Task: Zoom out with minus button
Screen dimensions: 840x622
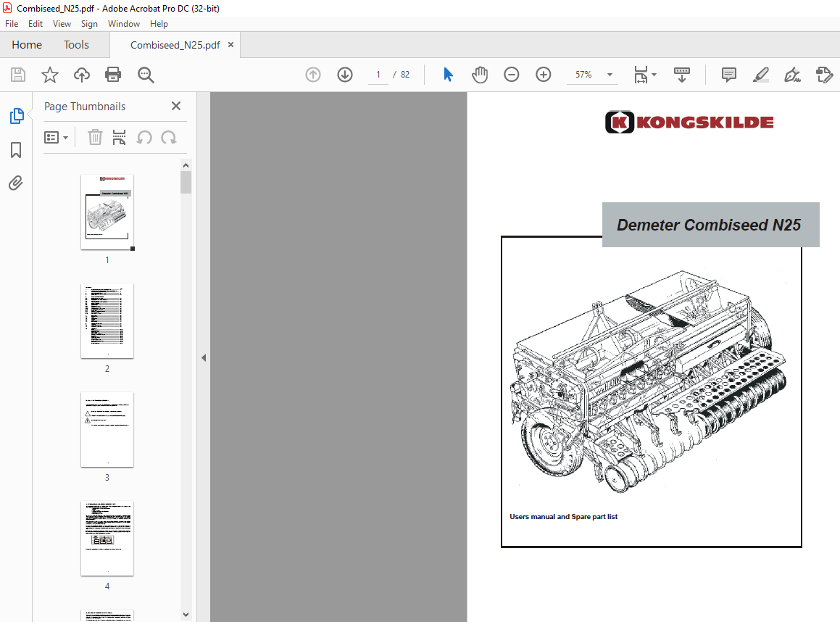Action: 512,75
